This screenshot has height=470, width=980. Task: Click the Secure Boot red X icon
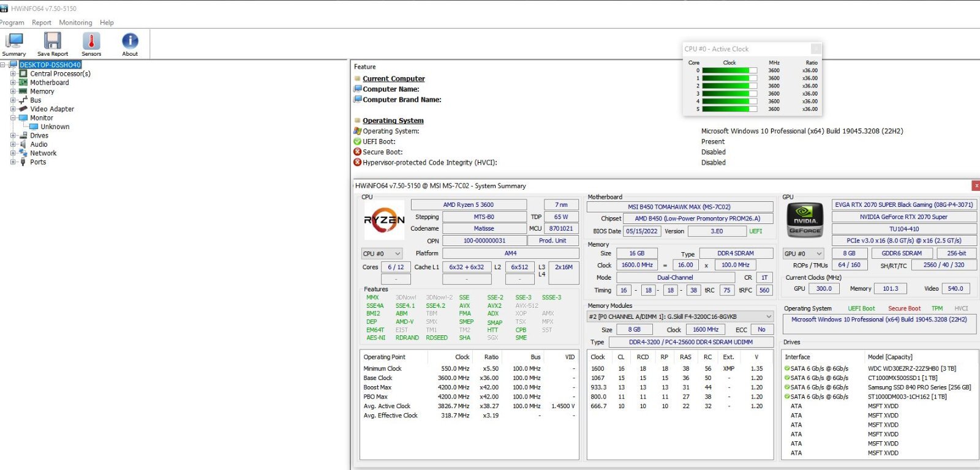pos(358,152)
